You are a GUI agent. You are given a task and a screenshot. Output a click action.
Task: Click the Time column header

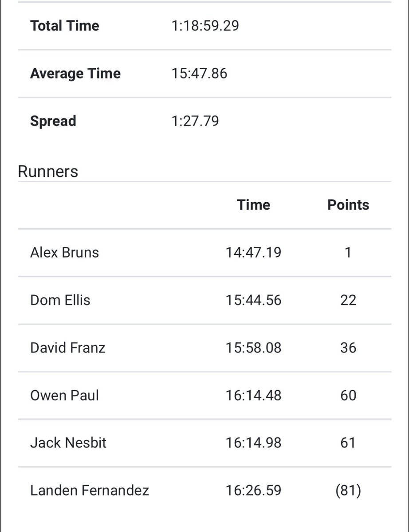point(253,205)
